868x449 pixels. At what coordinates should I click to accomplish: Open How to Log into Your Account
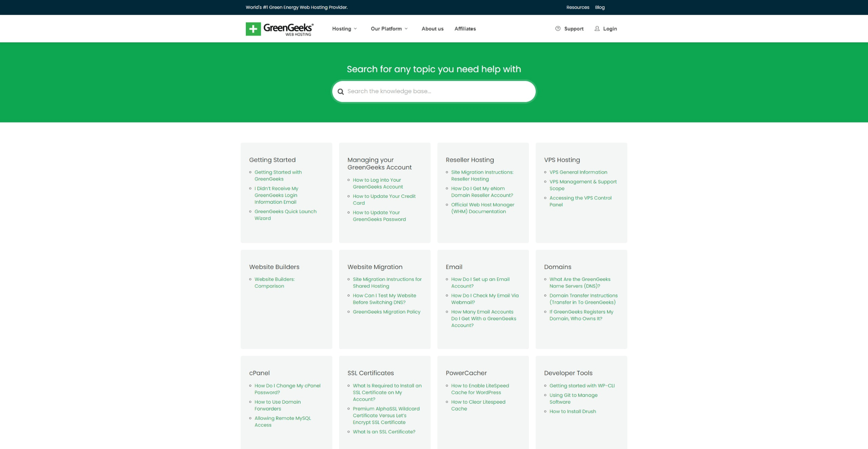378,183
